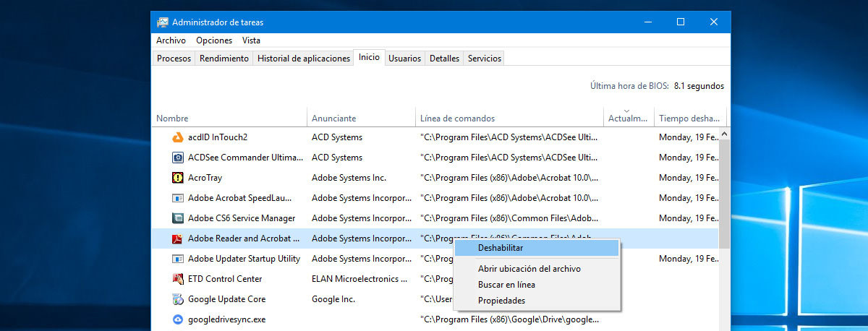
Task: Click the AcroTray startup icon
Action: point(178,178)
